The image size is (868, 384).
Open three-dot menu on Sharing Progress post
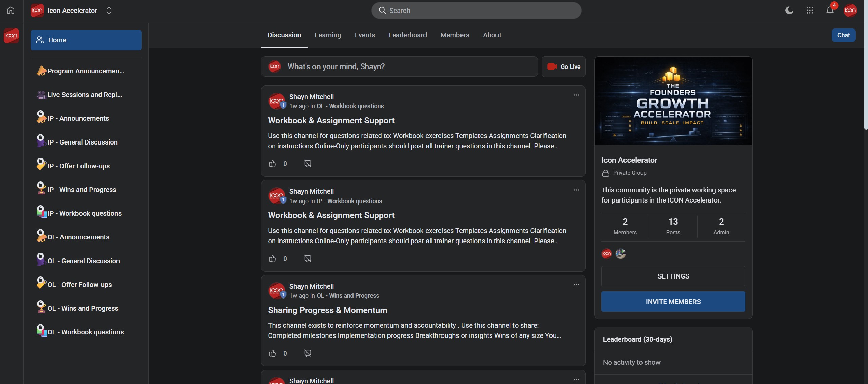point(576,285)
